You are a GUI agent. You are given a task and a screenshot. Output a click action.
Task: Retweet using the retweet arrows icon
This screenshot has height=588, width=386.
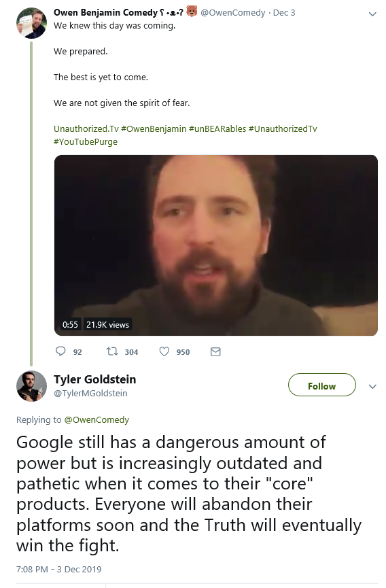point(112,351)
